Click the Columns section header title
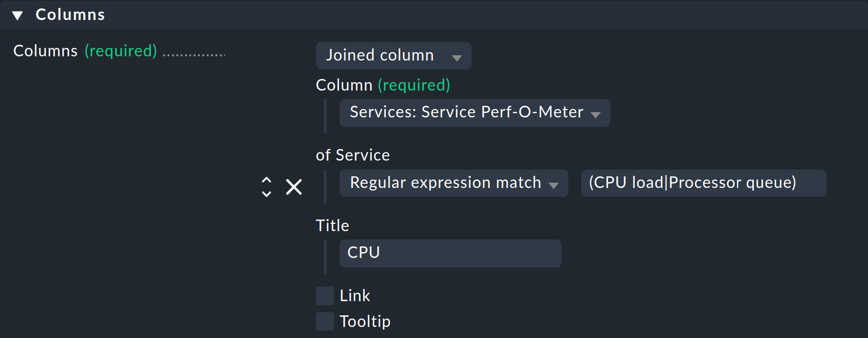This screenshot has height=338, width=868. 70,15
